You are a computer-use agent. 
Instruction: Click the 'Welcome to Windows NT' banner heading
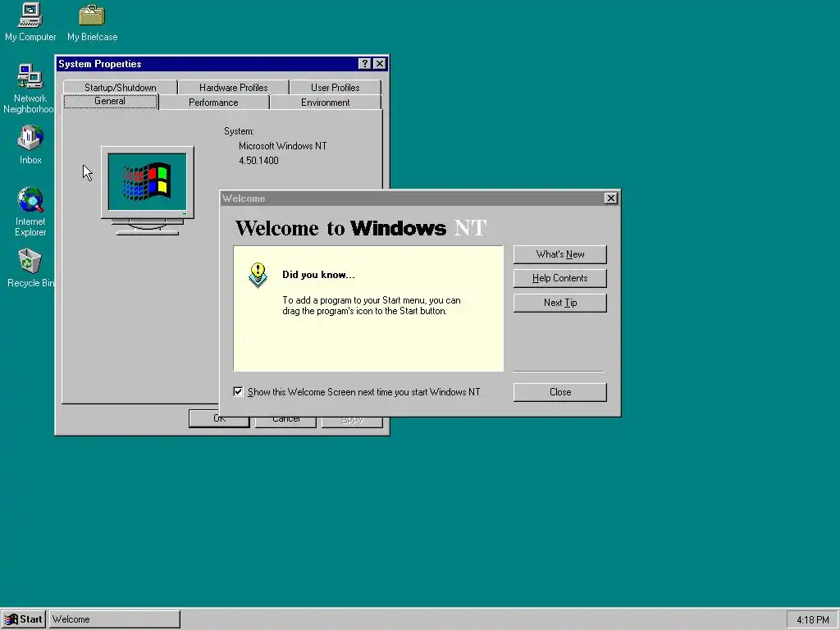click(x=361, y=228)
